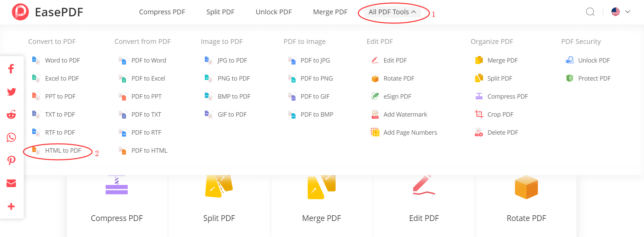Share page via Facebook icon
Screen dimensions: 644x237
point(11,69)
